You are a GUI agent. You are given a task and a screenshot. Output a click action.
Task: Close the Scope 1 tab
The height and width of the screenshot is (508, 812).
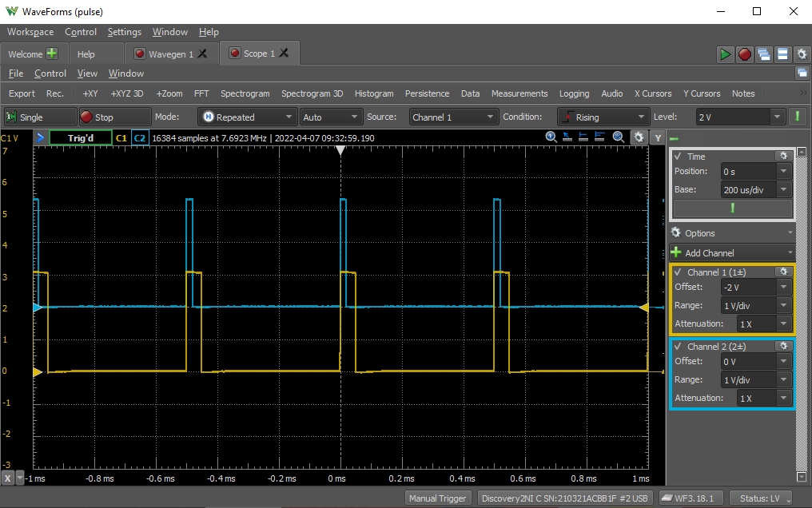pos(284,53)
